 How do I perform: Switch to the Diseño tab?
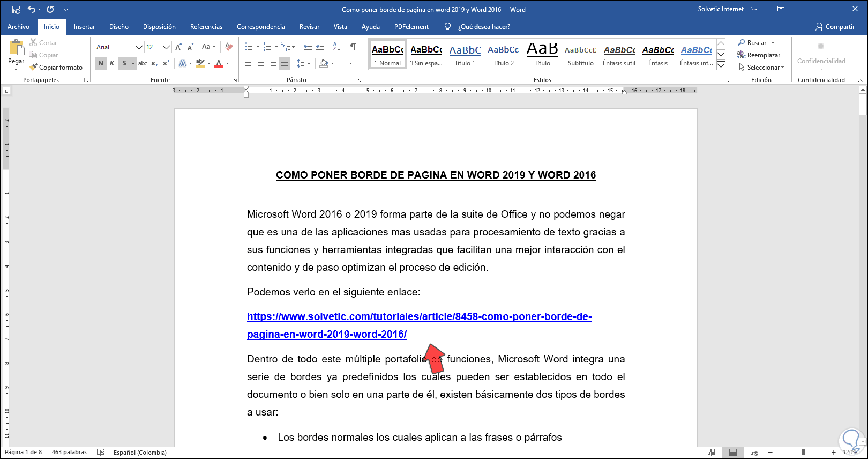119,27
